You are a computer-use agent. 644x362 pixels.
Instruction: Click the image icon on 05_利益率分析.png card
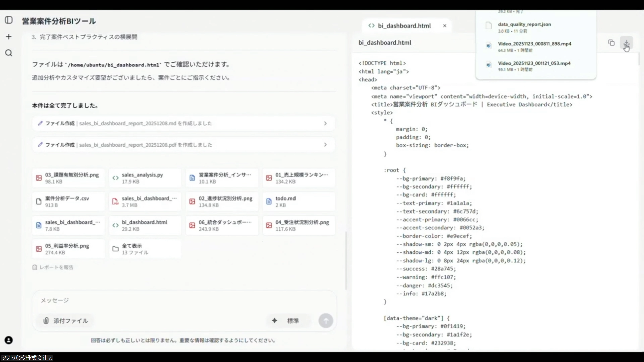39,249
